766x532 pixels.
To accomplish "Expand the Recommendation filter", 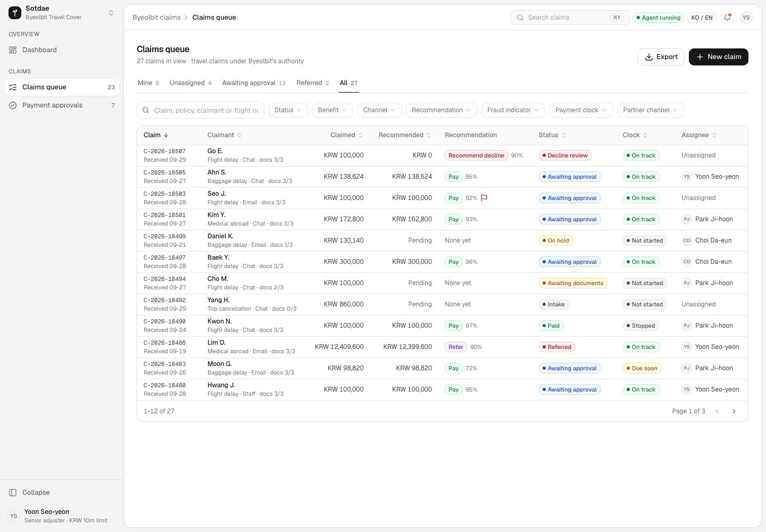I will [x=442, y=110].
